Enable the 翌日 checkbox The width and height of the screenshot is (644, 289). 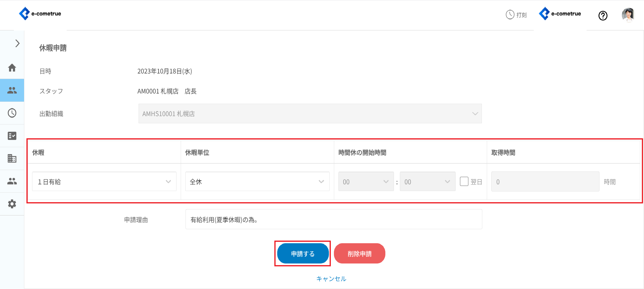pyautogui.click(x=464, y=181)
